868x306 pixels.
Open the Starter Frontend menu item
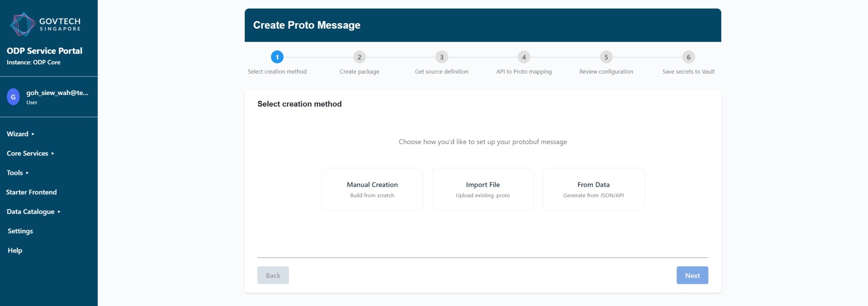tap(32, 192)
